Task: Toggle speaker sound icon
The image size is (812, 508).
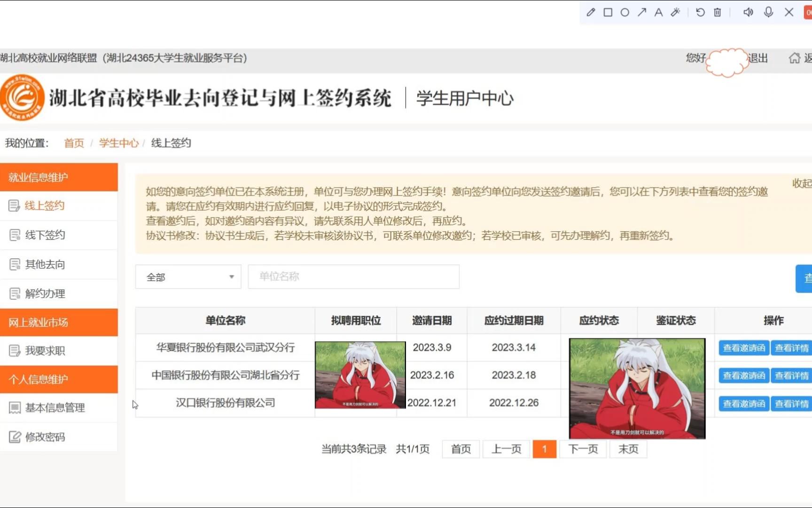Action: 748,12
